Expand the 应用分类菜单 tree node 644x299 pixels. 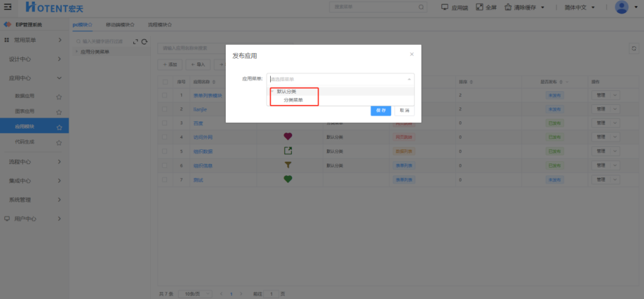tap(76, 52)
